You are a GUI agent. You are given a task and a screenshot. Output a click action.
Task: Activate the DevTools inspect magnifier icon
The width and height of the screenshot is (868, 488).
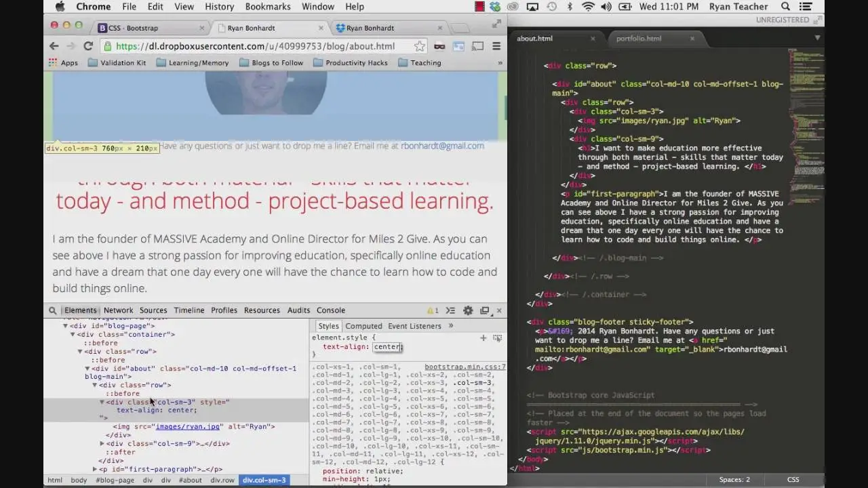point(52,310)
